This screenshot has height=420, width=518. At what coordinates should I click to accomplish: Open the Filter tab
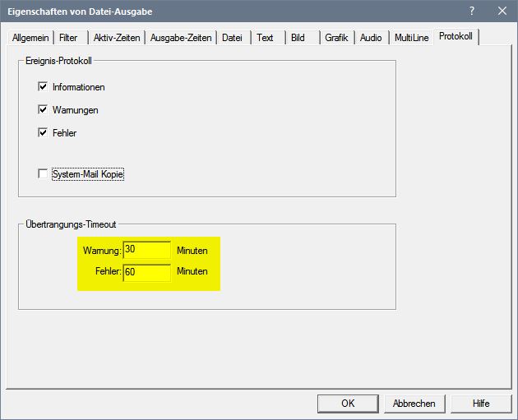click(68, 38)
